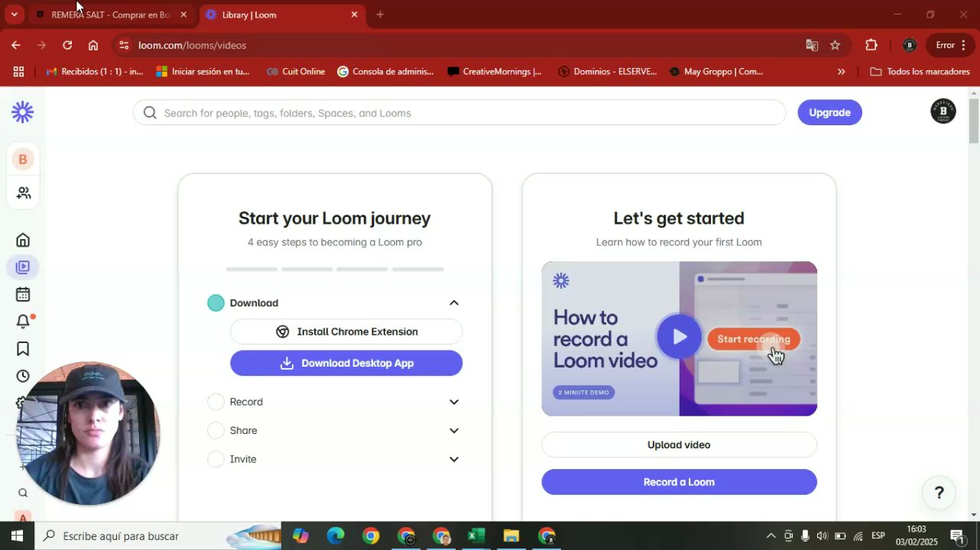The height and width of the screenshot is (550, 980).
Task: Click the browser address bar URL
Action: (x=192, y=45)
